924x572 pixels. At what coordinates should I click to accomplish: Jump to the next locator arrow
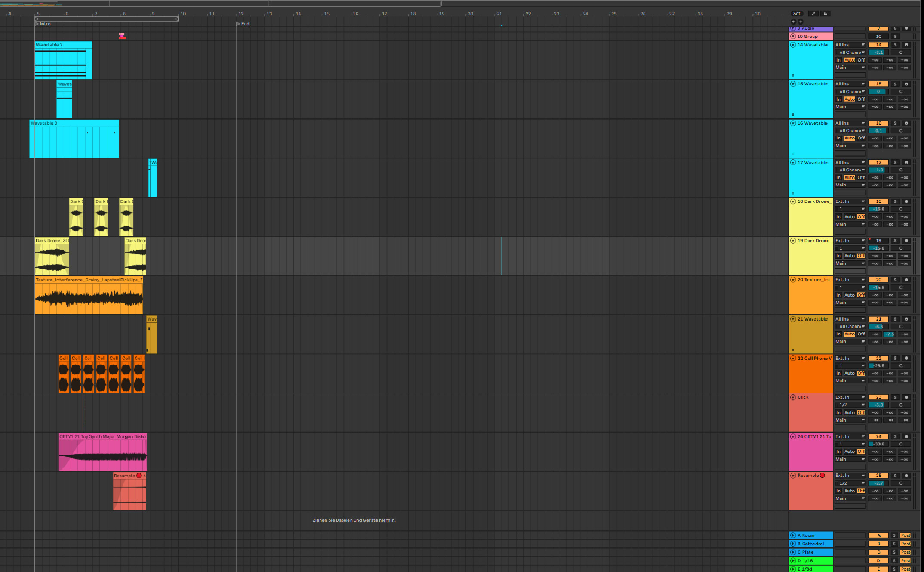click(x=801, y=22)
